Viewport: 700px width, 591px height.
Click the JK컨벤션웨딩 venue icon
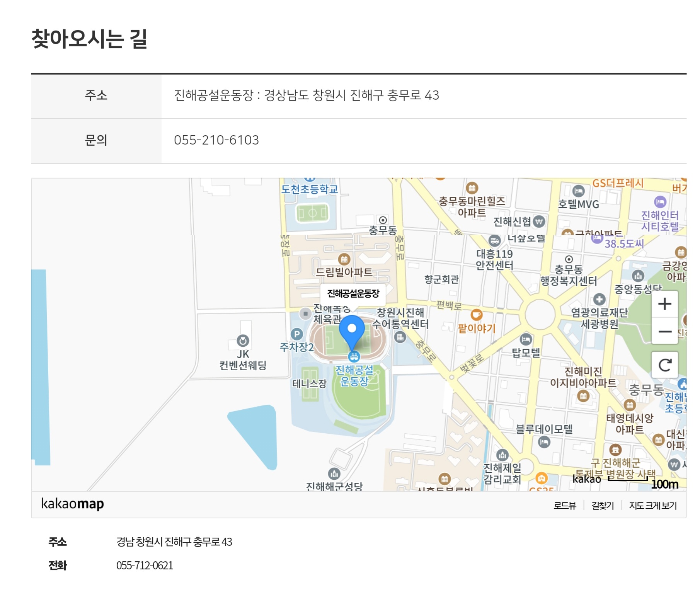[x=243, y=341]
